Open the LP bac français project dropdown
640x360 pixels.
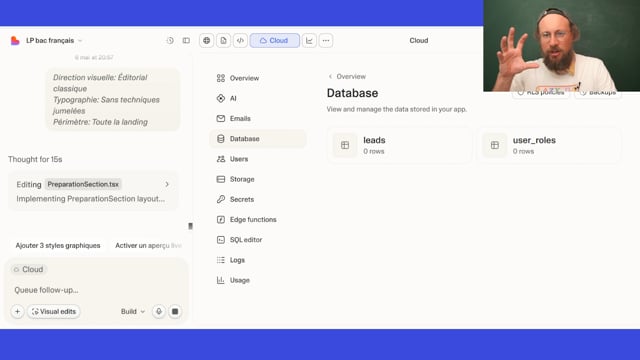(54, 40)
